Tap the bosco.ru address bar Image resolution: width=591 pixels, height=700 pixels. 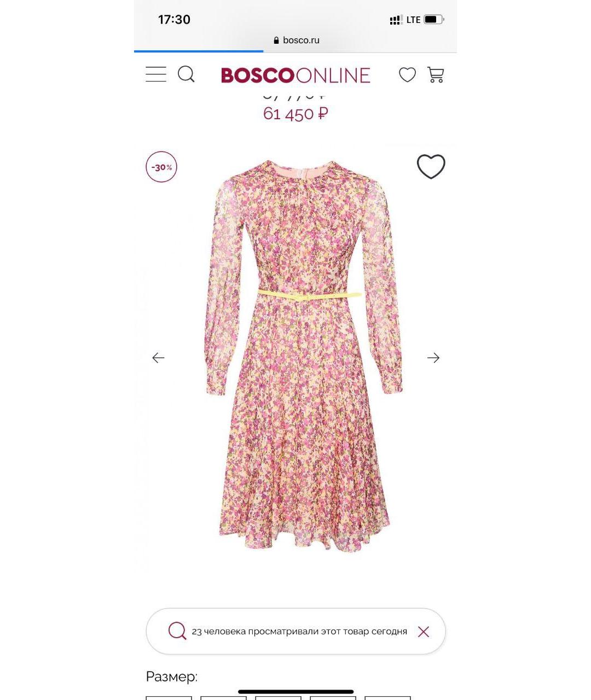[296, 40]
